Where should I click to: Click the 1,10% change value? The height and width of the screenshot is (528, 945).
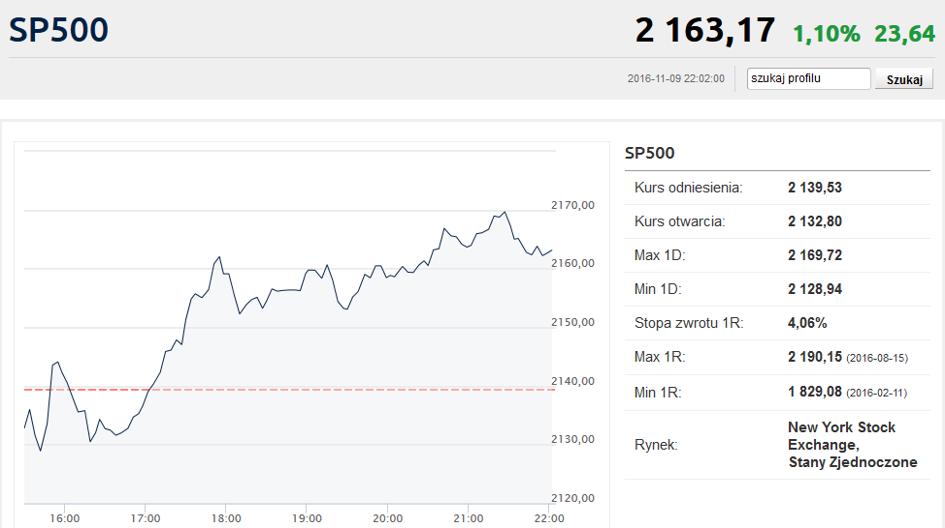(826, 34)
